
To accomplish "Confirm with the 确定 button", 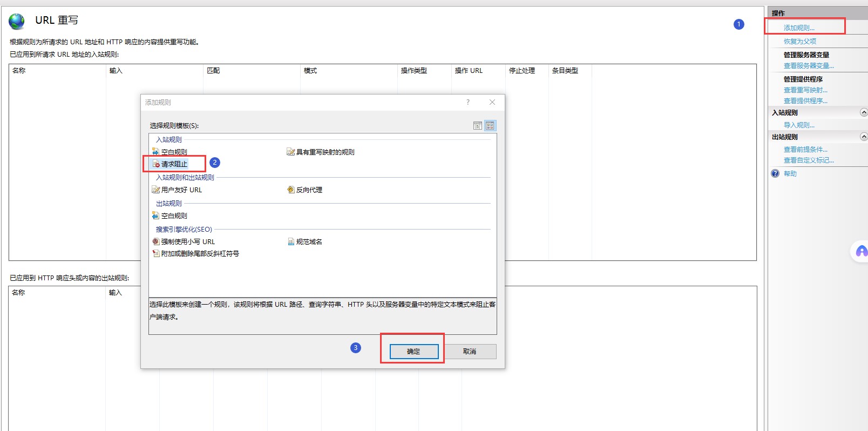I will (413, 352).
